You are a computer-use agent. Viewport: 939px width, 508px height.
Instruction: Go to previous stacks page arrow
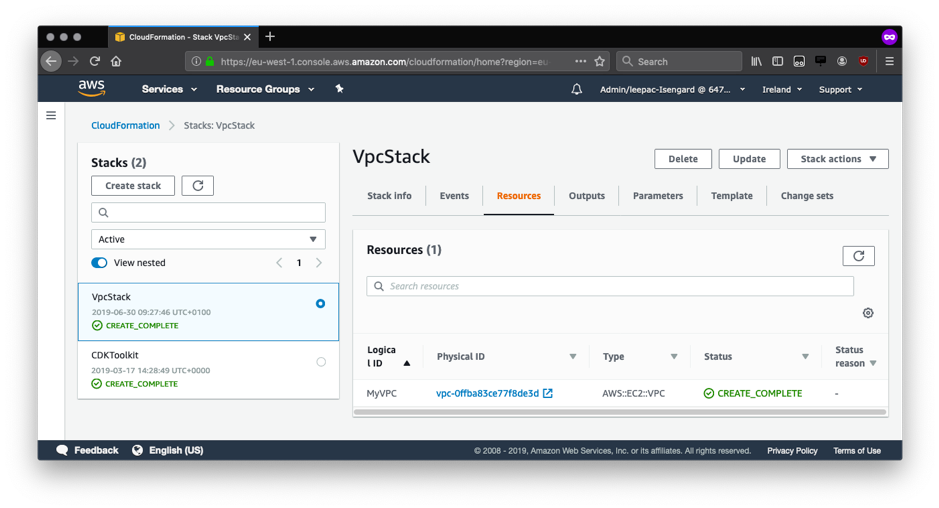[279, 262]
